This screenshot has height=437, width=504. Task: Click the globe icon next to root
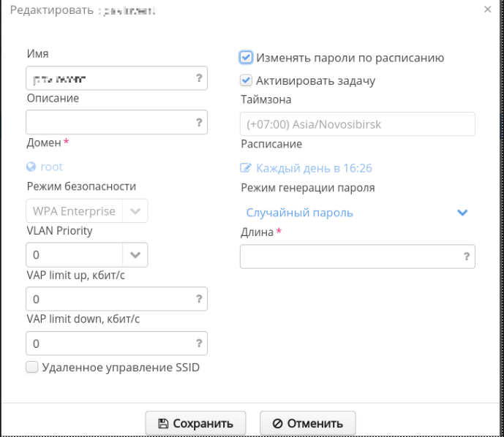(31, 167)
